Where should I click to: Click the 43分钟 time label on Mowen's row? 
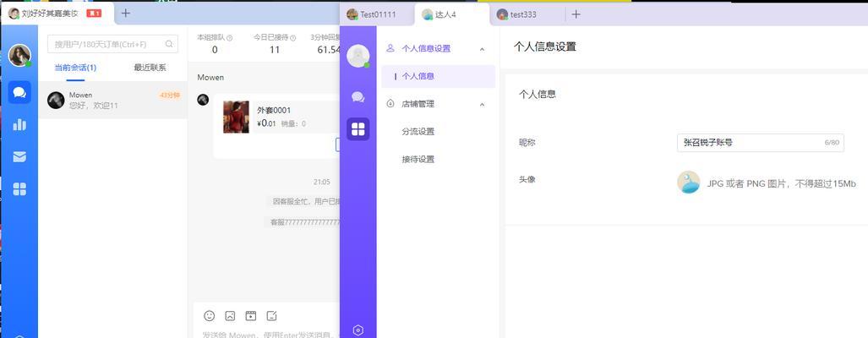point(169,95)
